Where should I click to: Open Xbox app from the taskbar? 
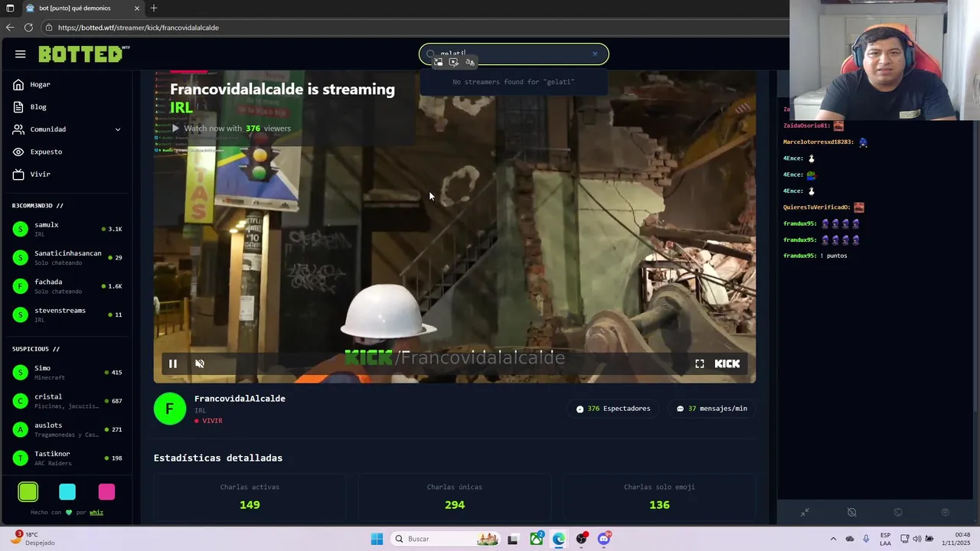(x=537, y=539)
